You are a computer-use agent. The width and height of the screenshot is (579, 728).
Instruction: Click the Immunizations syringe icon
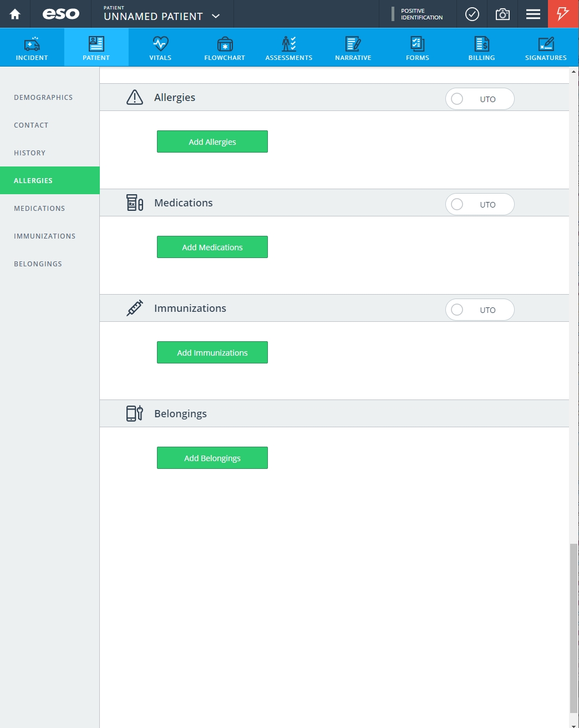point(135,308)
